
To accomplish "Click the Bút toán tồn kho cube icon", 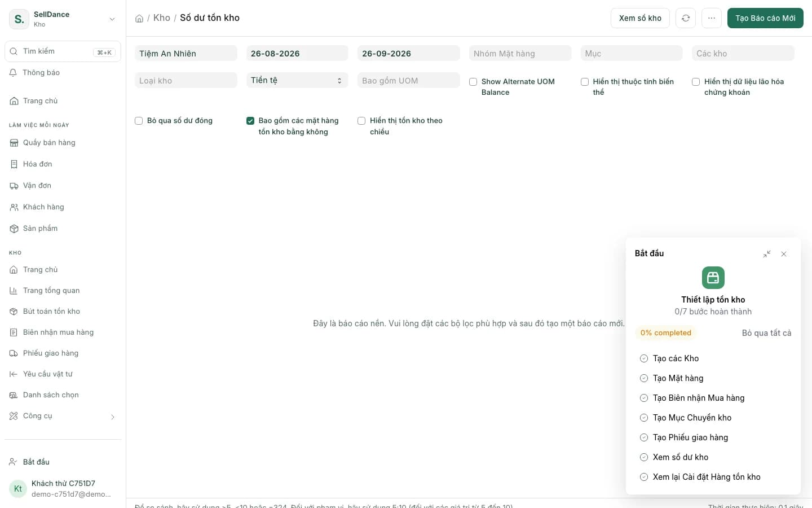I will 14,312.
